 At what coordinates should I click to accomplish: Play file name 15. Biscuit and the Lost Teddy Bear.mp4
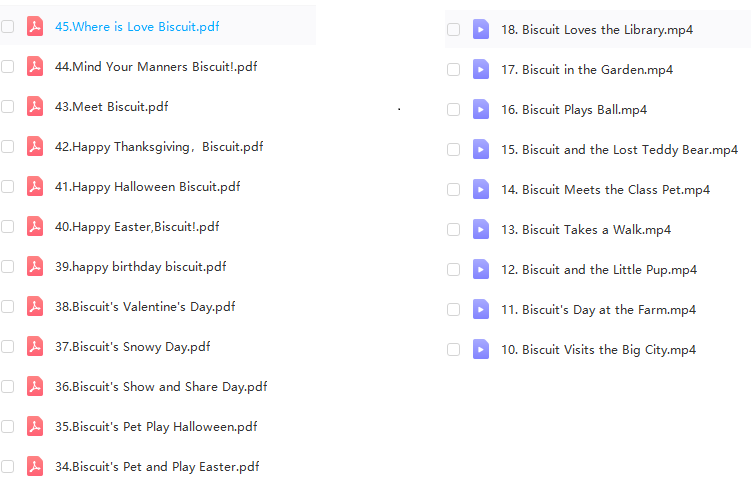[x=619, y=150]
